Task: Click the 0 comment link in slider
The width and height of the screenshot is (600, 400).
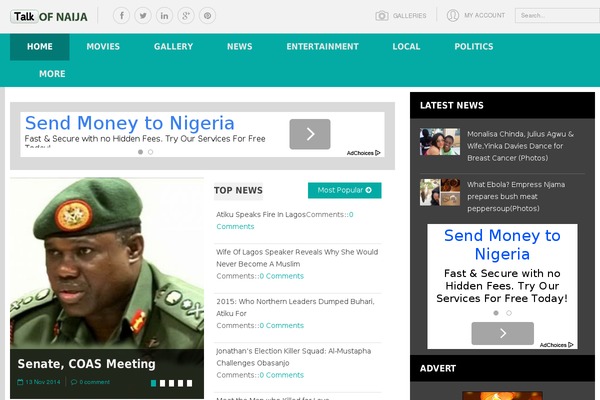Action: click(95, 382)
